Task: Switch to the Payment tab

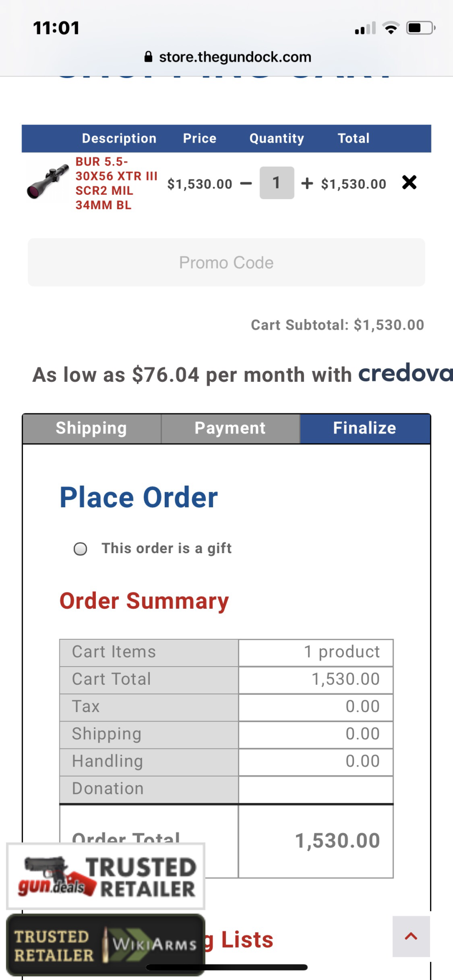Action: (230, 428)
